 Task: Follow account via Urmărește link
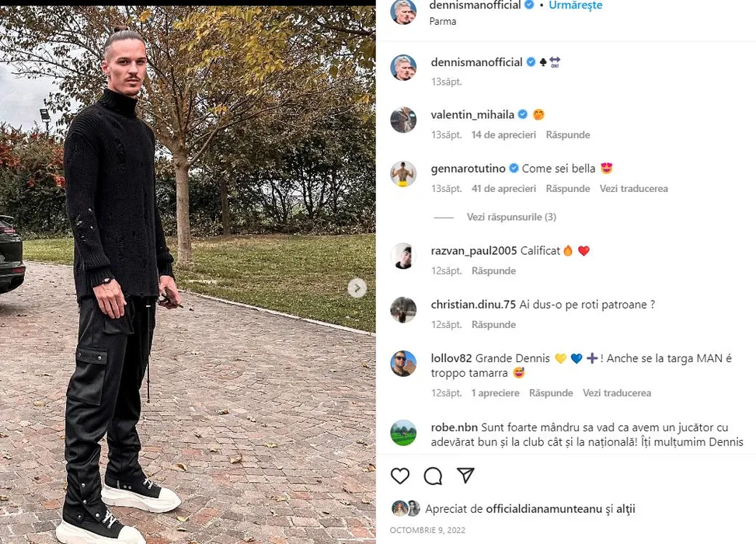(x=575, y=5)
